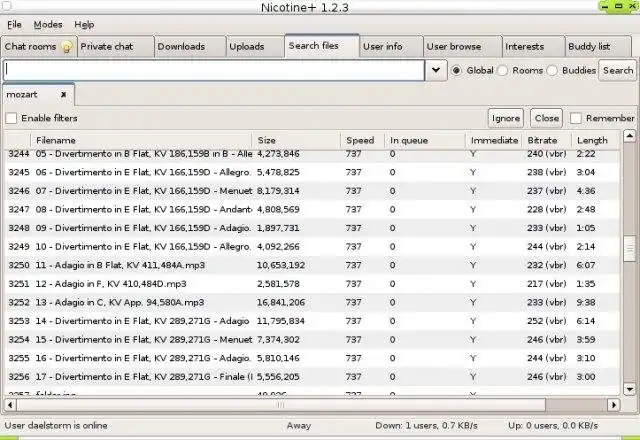Select row 3246 Divertimento KV 166,159D Menuet
Viewport: 640px width, 440px height.
[313, 191]
